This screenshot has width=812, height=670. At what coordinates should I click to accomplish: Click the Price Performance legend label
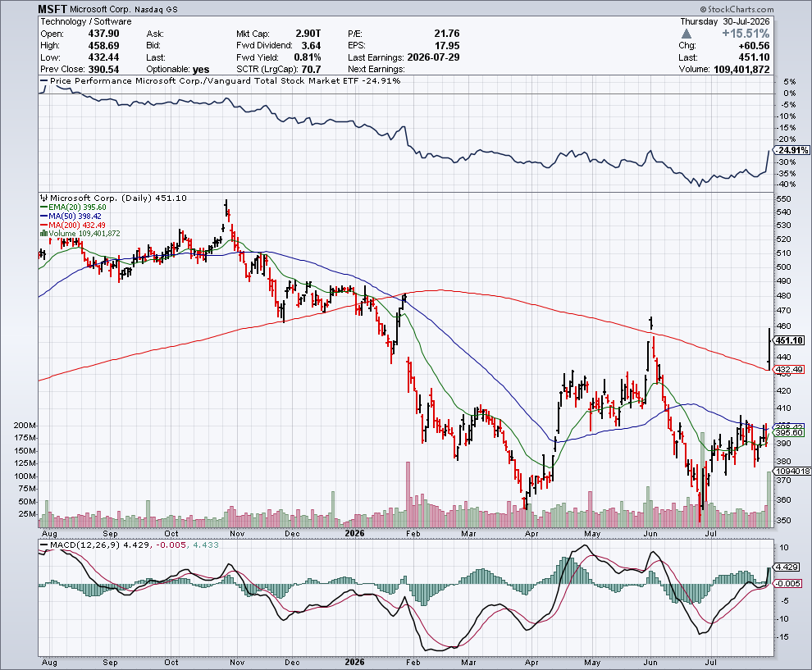pos(220,80)
